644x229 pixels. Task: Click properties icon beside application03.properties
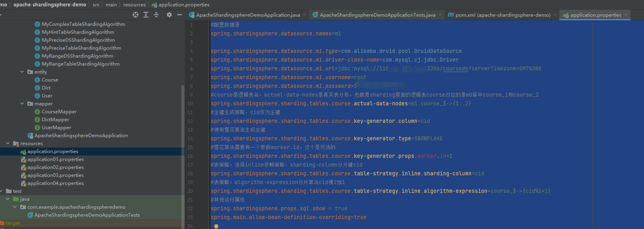23,175
